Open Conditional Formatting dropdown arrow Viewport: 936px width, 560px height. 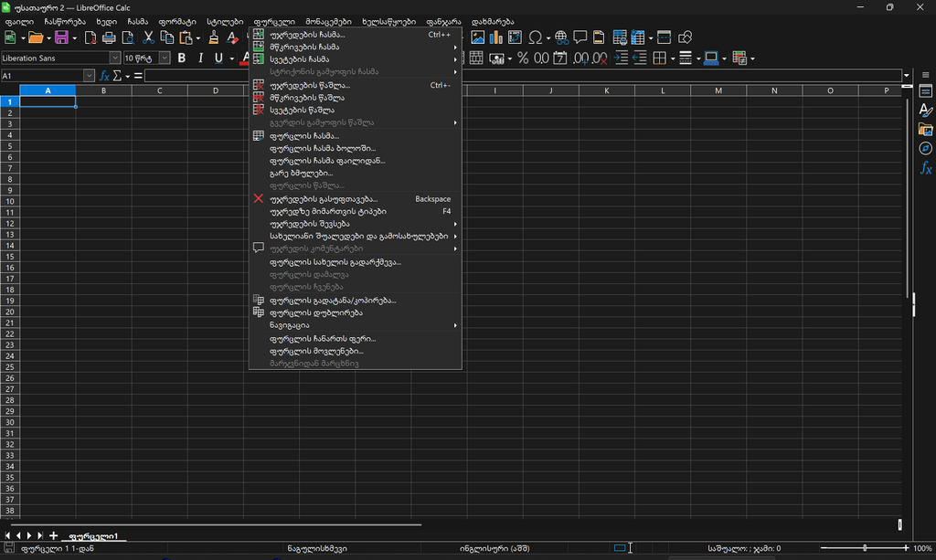tap(752, 58)
